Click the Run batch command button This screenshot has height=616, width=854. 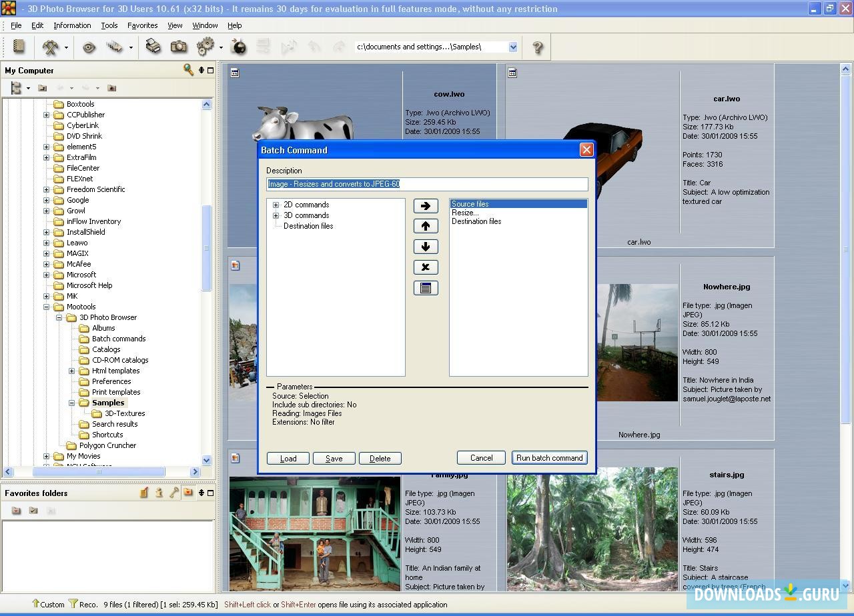549,458
